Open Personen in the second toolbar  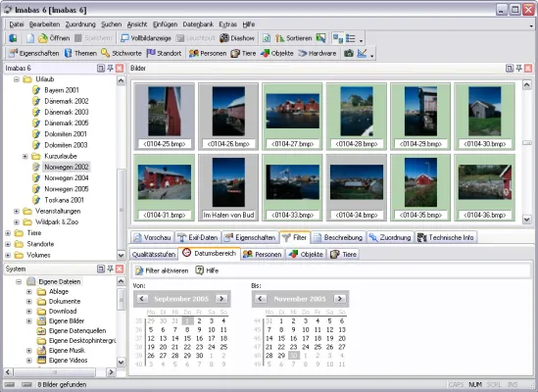(208, 53)
